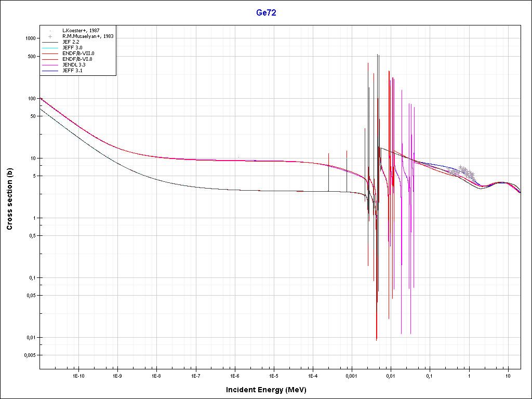Click the 0,005 tick label on y-axis
532x399 pixels.
[27, 355]
